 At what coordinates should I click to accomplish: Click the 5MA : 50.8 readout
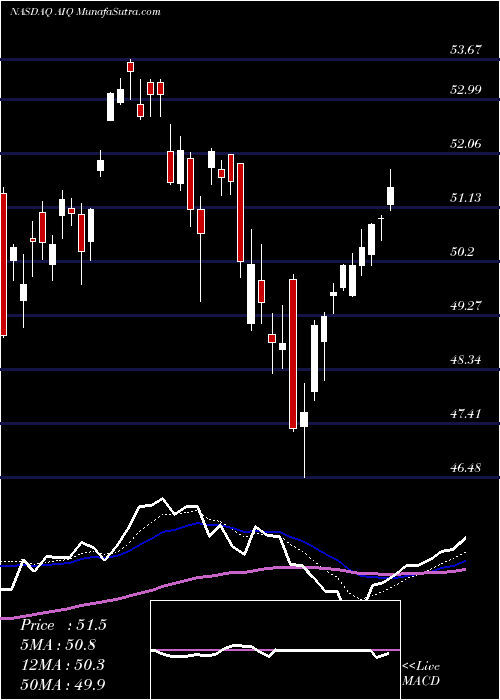(58, 645)
